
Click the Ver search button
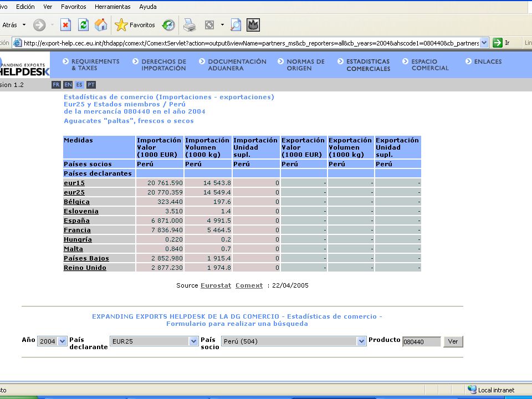pyautogui.click(x=453, y=342)
